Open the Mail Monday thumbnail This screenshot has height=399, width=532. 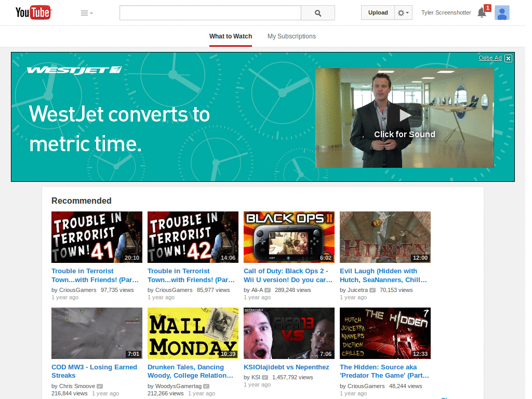193,333
